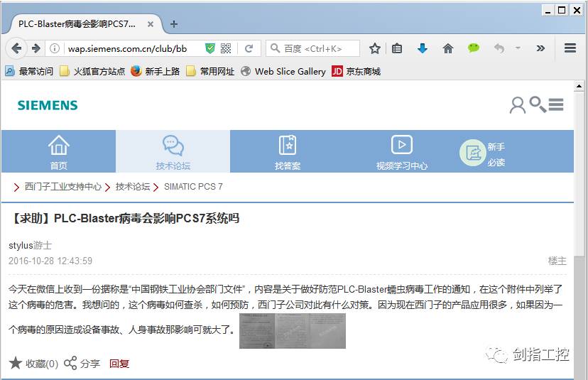Click 分享 share icon
This screenshot has width=588, height=380.
tap(82, 363)
